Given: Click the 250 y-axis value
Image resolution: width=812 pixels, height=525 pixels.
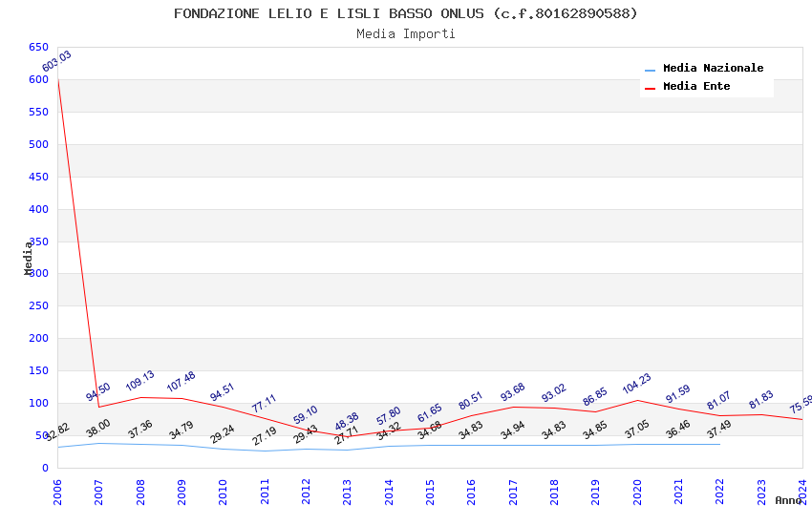Looking at the screenshot, I should (x=39, y=306).
